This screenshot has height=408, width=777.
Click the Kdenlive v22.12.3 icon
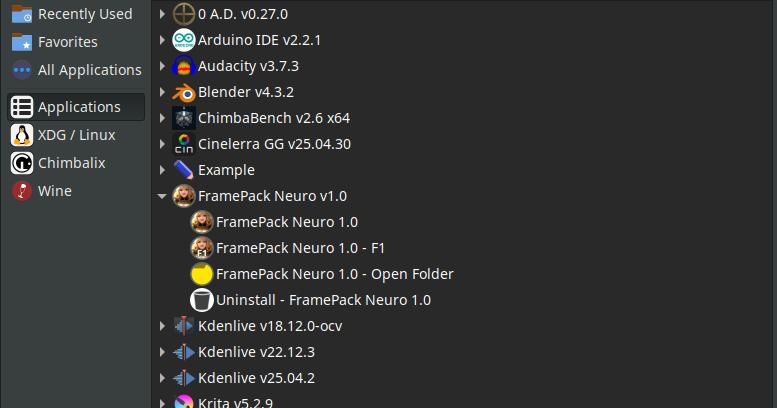(184, 352)
